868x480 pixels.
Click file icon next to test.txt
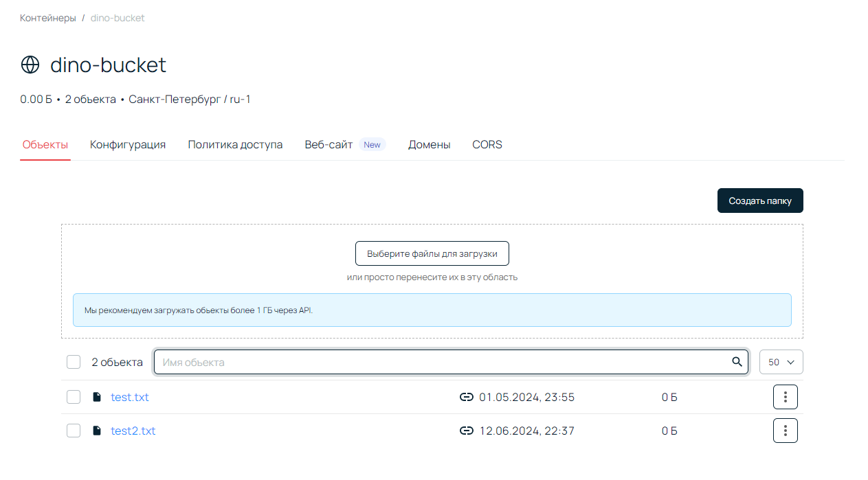(97, 397)
